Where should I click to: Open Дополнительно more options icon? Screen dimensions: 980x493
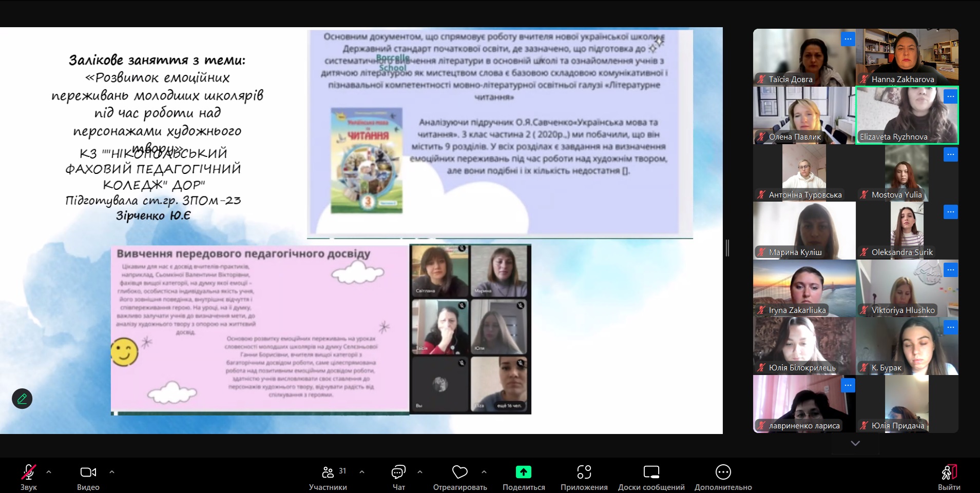click(723, 471)
